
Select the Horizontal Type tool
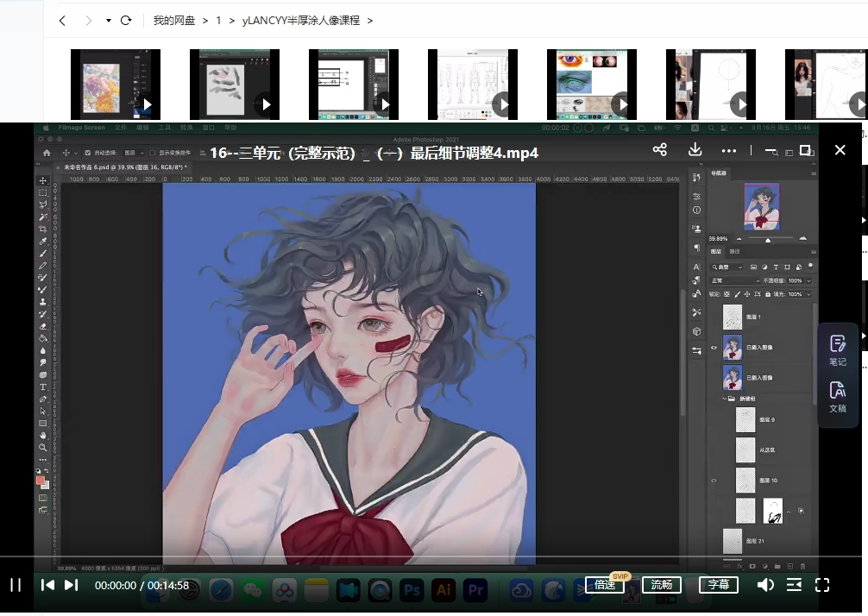[42, 387]
